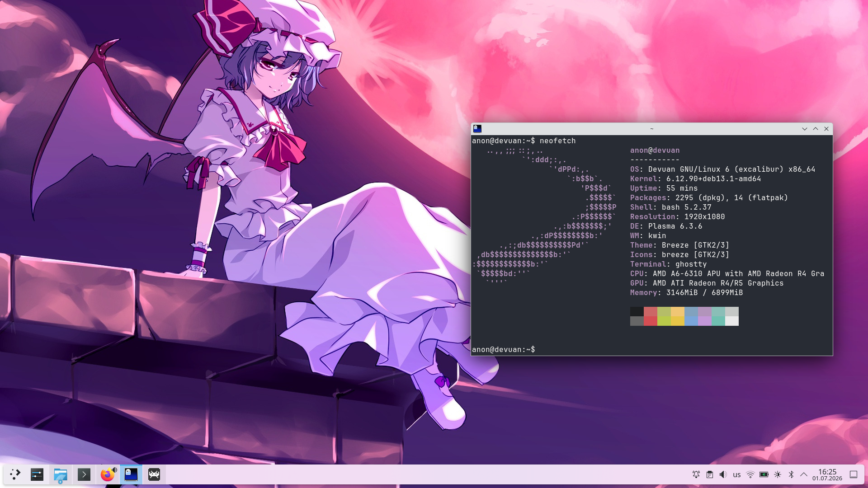Click the GPU line with Radeon R4/R5
The height and width of the screenshot is (488, 868).
coord(707,283)
